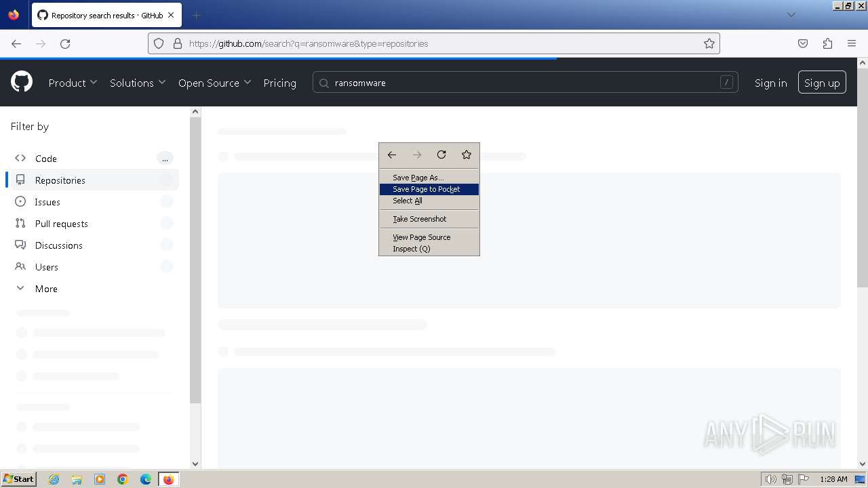Click the taskbar clock 1:28 AM
Screen dimensions: 868x488
point(833,479)
